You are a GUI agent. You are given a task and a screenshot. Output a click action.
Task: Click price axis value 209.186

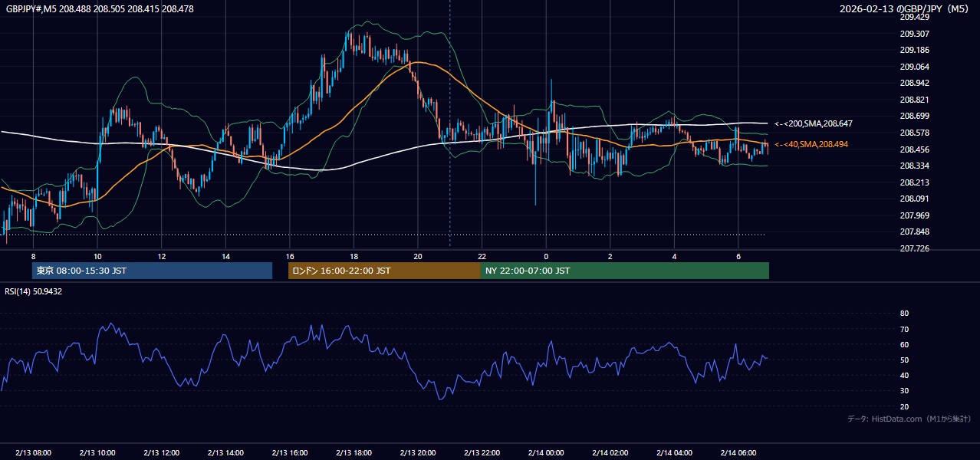914,50
